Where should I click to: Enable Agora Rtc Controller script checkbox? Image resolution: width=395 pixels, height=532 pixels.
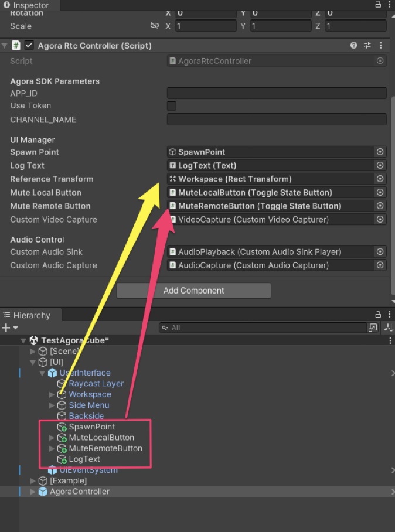click(29, 46)
